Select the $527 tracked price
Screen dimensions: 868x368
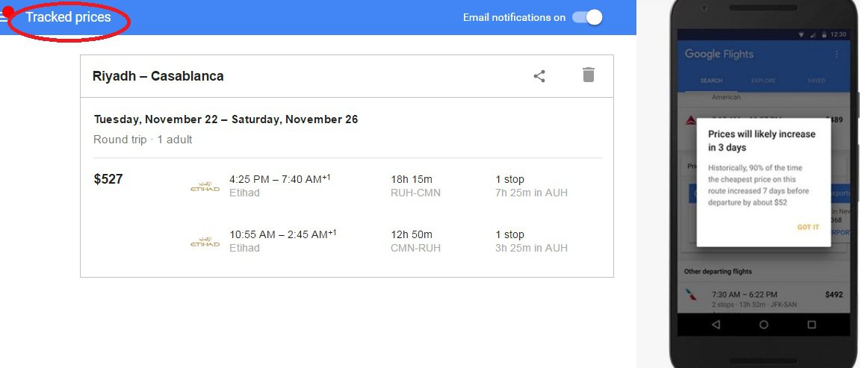(x=108, y=179)
